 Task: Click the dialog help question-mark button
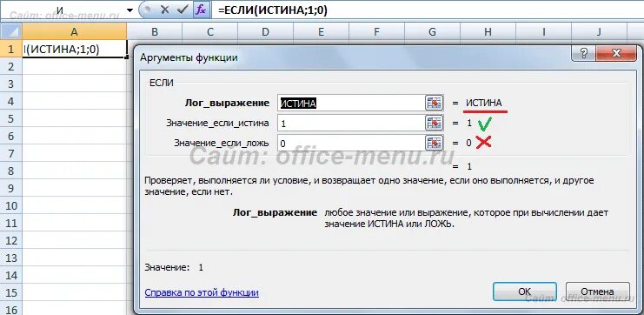coord(583,52)
